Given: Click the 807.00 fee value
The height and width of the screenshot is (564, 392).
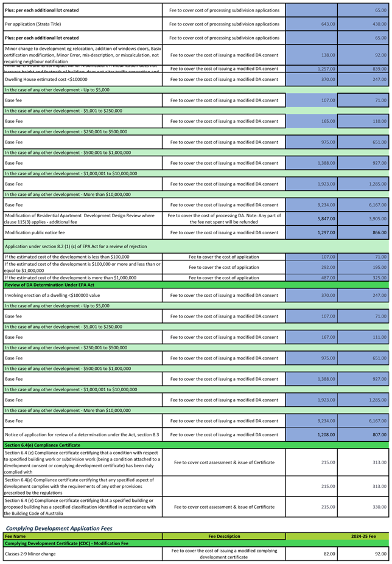Looking at the screenshot, I should click(379, 435).
